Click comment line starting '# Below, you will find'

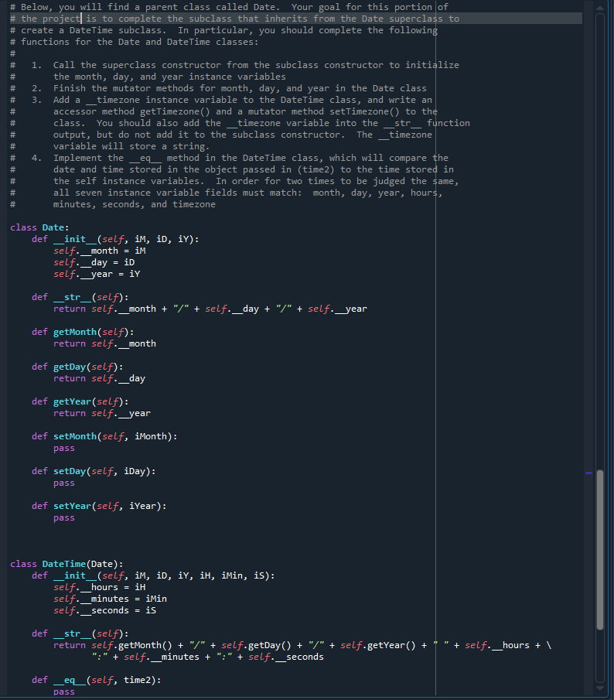click(230, 7)
